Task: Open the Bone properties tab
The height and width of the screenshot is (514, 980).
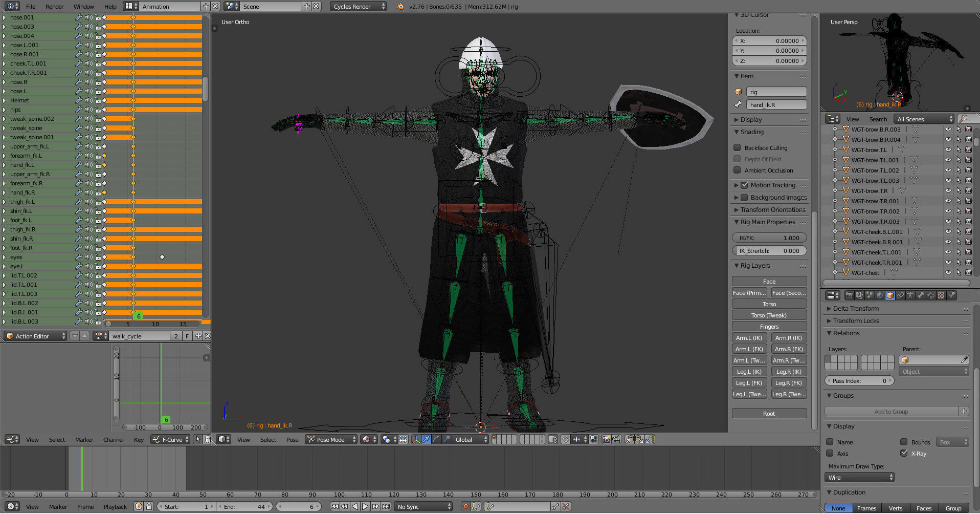Action: (921, 295)
